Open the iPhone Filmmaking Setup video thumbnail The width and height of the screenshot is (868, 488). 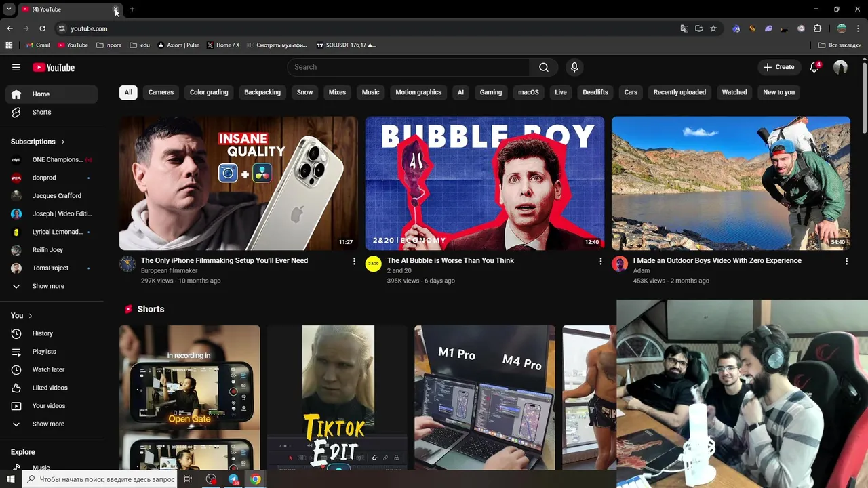click(x=239, y=183)
